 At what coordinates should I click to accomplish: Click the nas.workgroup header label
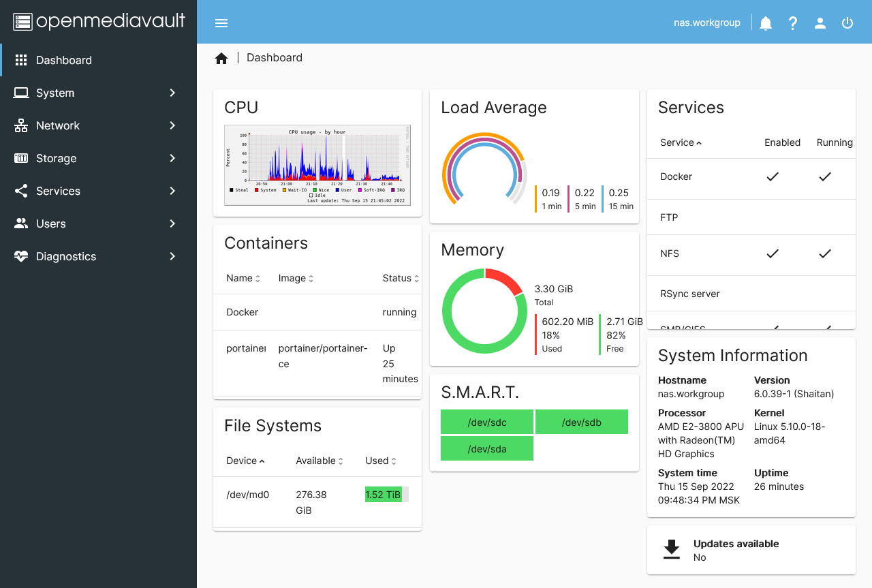pyautogui.click(x=707, y=22)
